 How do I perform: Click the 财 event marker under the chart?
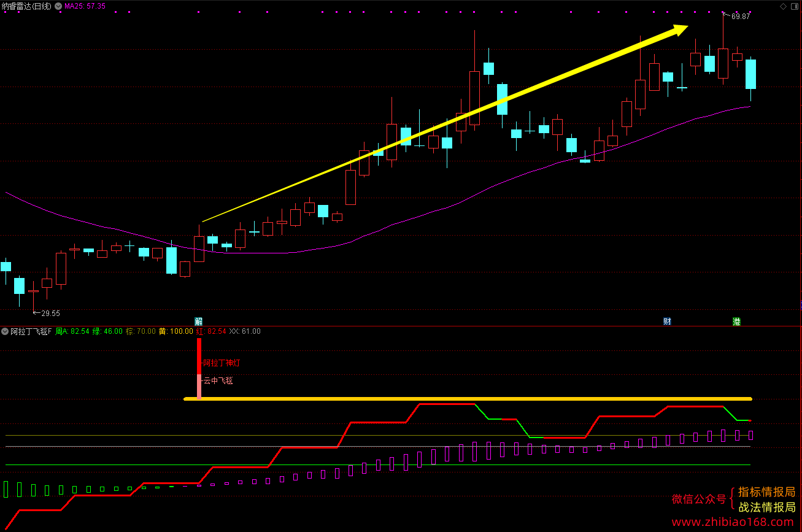coord(667,322)
